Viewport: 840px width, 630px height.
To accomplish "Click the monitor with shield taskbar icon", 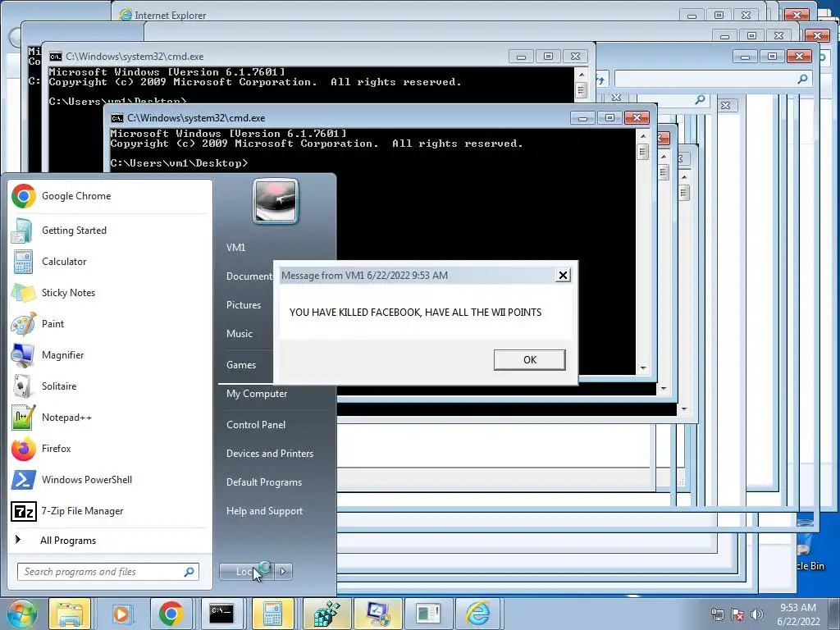I will tap(377, 614).
